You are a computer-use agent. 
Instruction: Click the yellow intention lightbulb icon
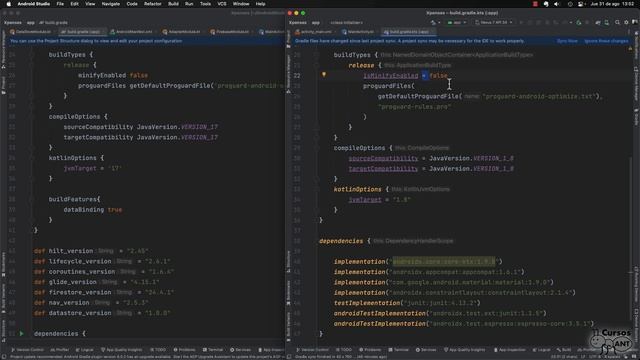click(x=324, y=75)
